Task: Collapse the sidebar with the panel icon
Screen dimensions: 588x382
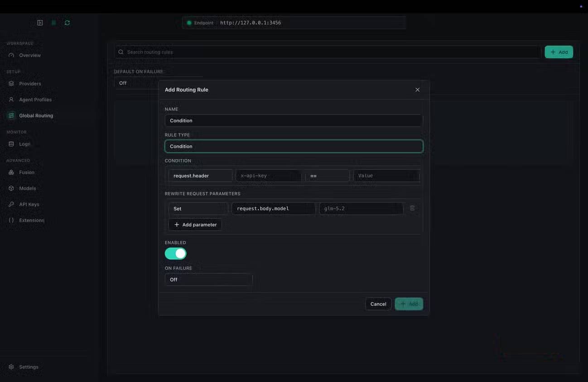Action: point(40,23)
